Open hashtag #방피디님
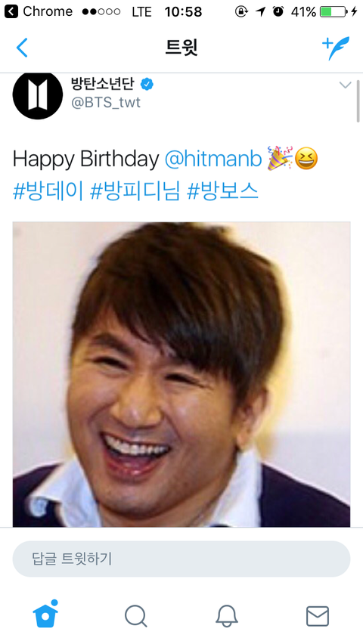 point(135,191)
